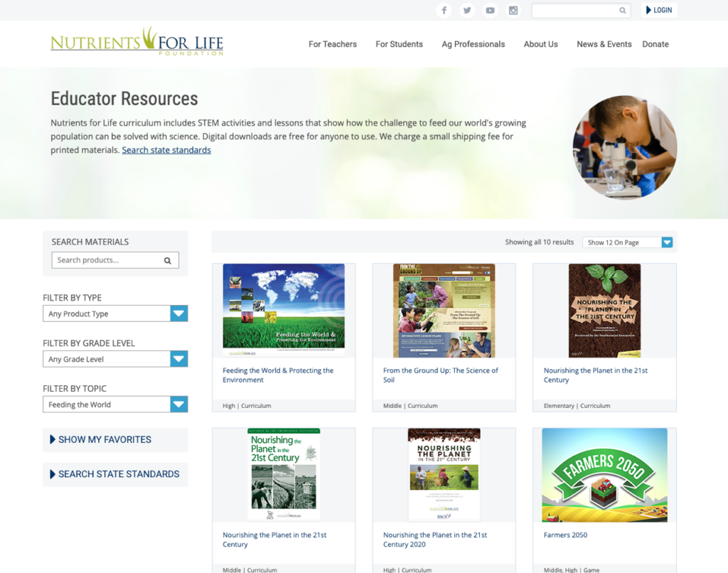The height and width of the screenshot is (573, 728).
Task: Open Nourishing the Planet 2020 cover thumbnail
Action: [x=444, y=475]
